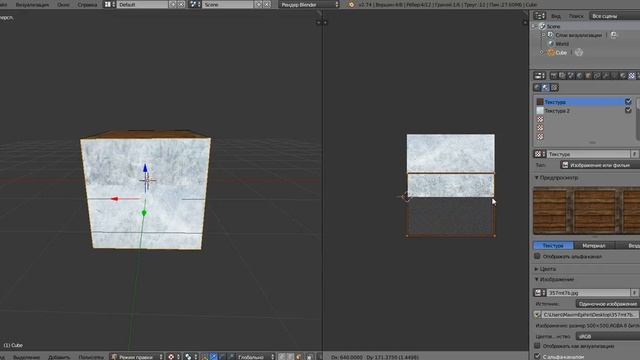The height and width of the screenshot is (360, 640).
Task: Edit the Текстура name field
Action: pyautogui.click(x=588, y=154)
